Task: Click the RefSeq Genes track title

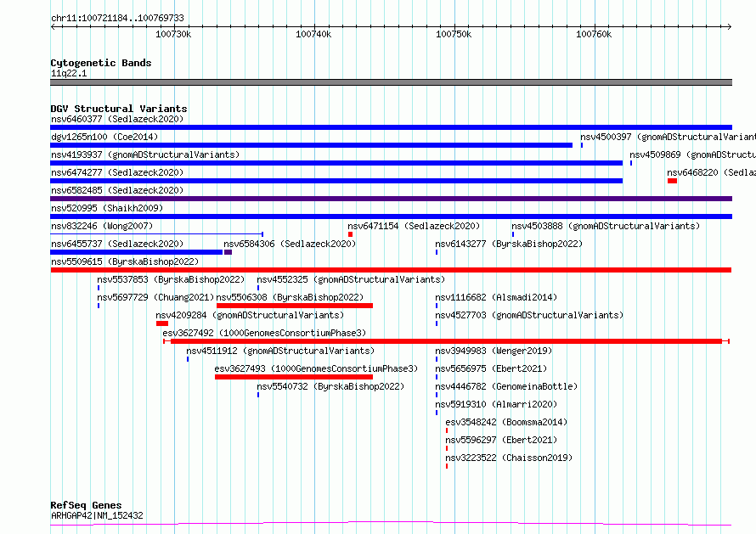Action: pyautogui.click(x=86, y=505)
